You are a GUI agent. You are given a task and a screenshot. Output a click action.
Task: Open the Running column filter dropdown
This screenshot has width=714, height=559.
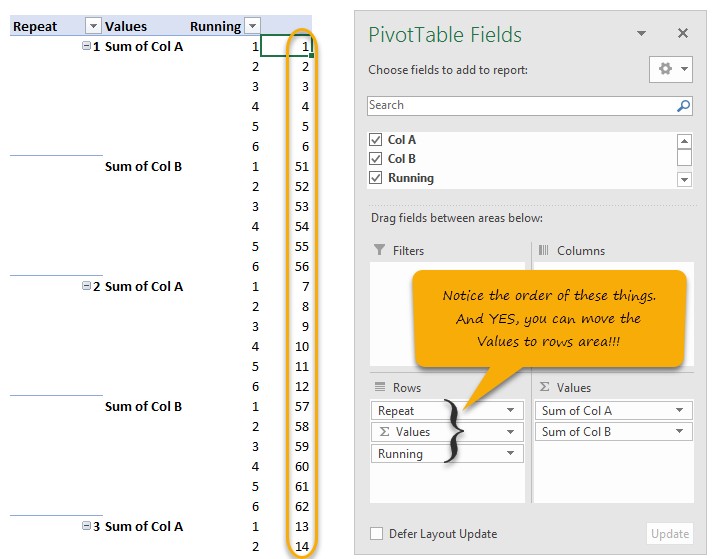coord(252,26)
